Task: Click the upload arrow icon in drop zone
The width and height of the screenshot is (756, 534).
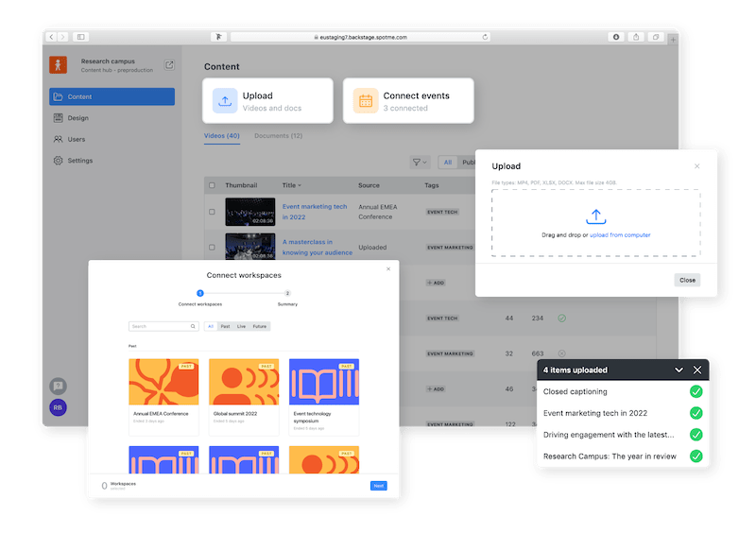Action: pos(596,216)
